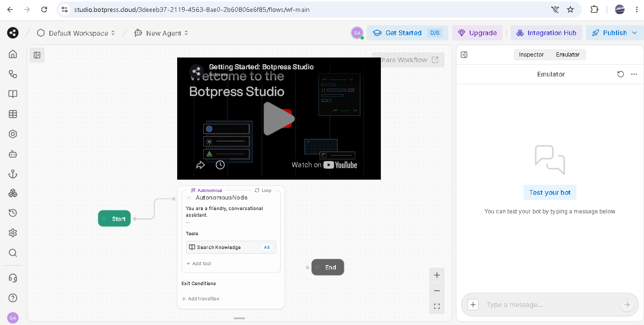Click the browser address bar URL
This screenshot has height=325, width=644.
click(192, 9)
